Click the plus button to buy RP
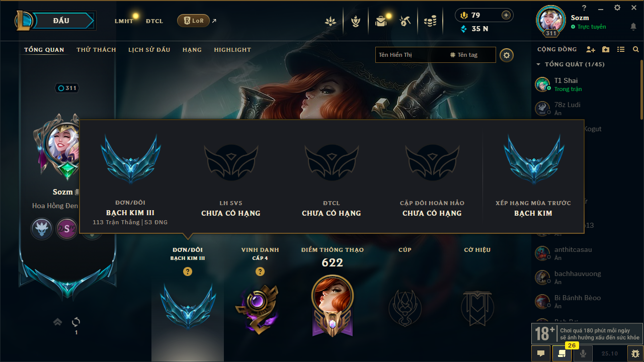644x362 pixels. click(506, 15)
